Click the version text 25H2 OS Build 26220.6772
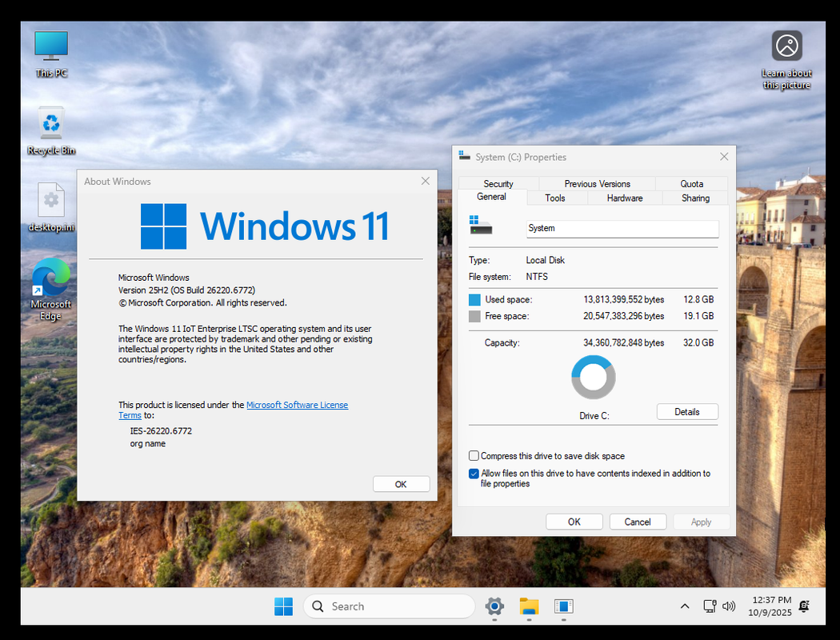 186,290
